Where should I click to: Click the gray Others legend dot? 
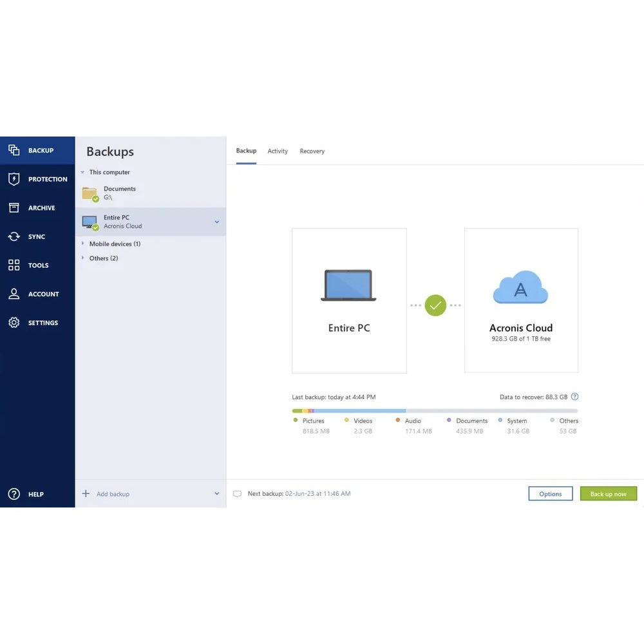[552, 420]
